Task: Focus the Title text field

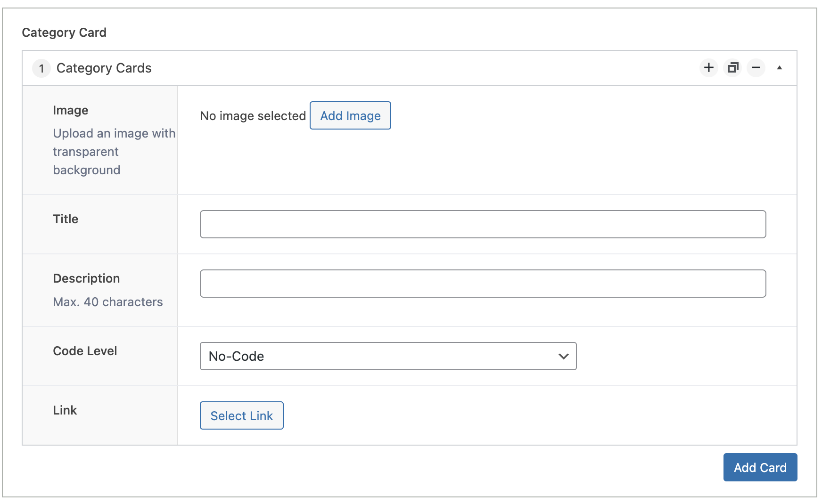Action: point(483,224)
